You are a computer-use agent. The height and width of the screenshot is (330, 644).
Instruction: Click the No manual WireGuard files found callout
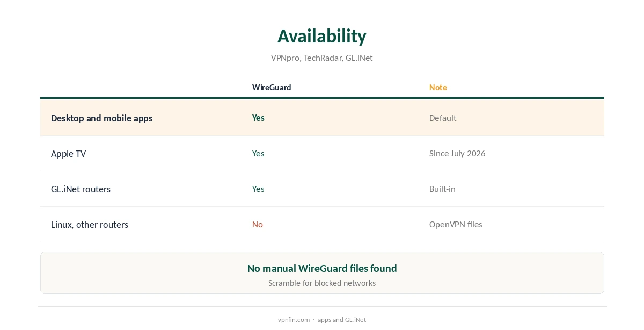pos(322,268)
